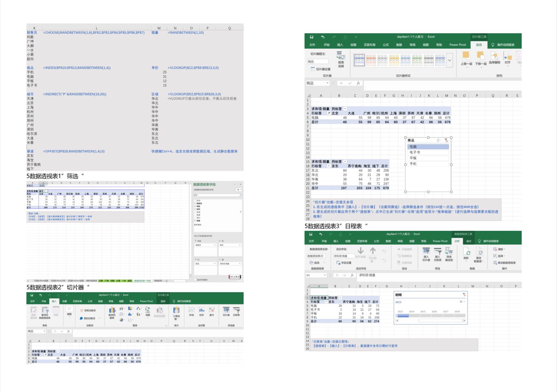Check the 时间 field in the pivot fields pane

pos(195,200)
